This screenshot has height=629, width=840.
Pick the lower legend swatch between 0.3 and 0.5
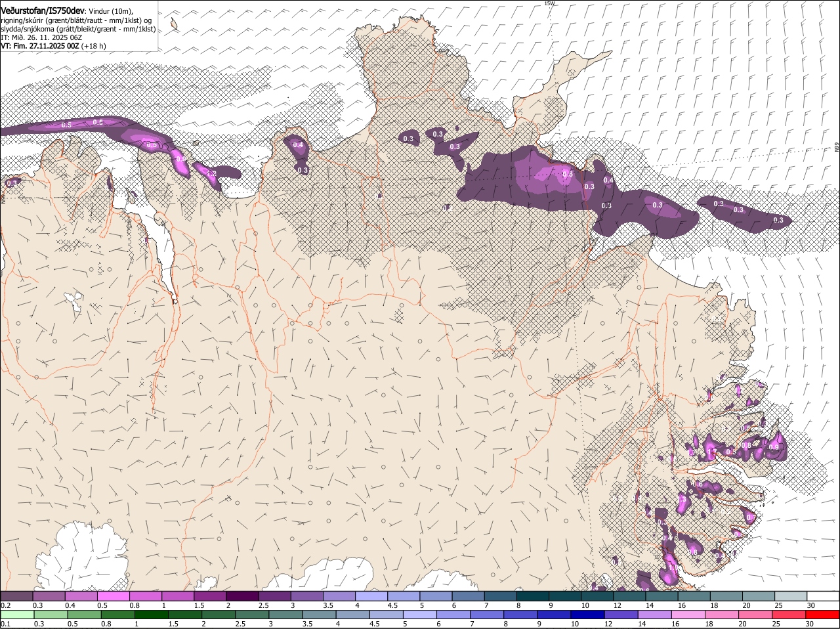point(51,615)
